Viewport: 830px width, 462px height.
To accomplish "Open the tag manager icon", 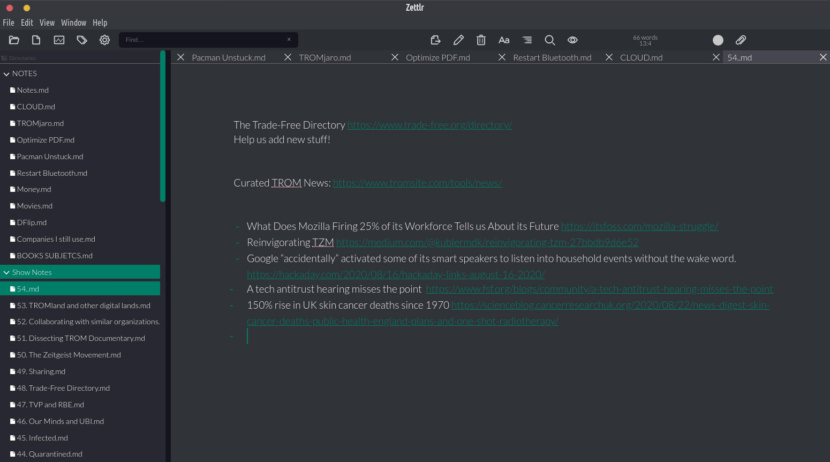I will [82, 40].
